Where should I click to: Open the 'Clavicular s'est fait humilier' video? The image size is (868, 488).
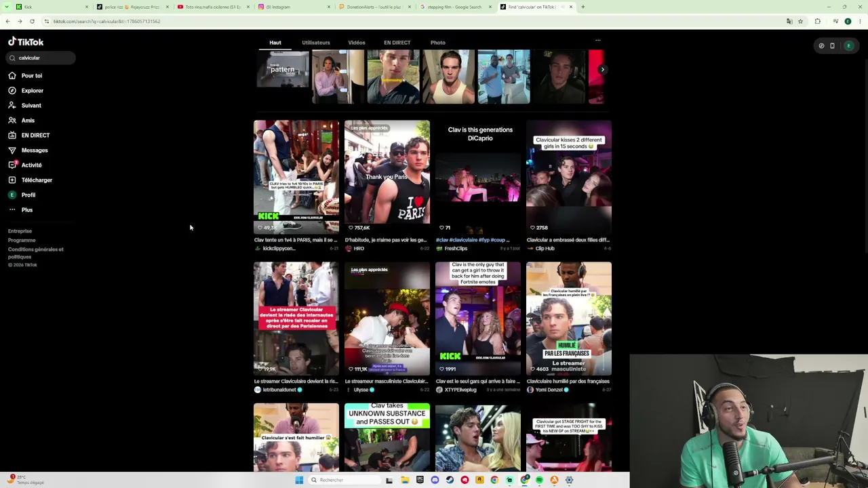click(296, 437)
